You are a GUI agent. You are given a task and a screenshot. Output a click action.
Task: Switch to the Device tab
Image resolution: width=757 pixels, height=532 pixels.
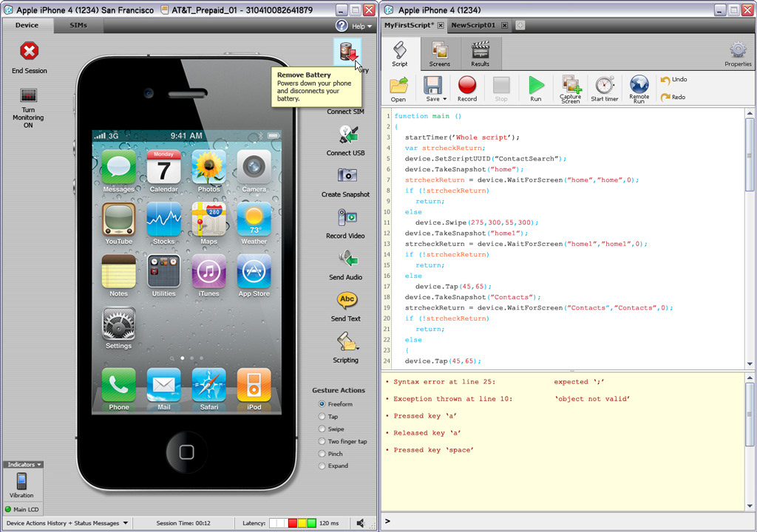27,25
